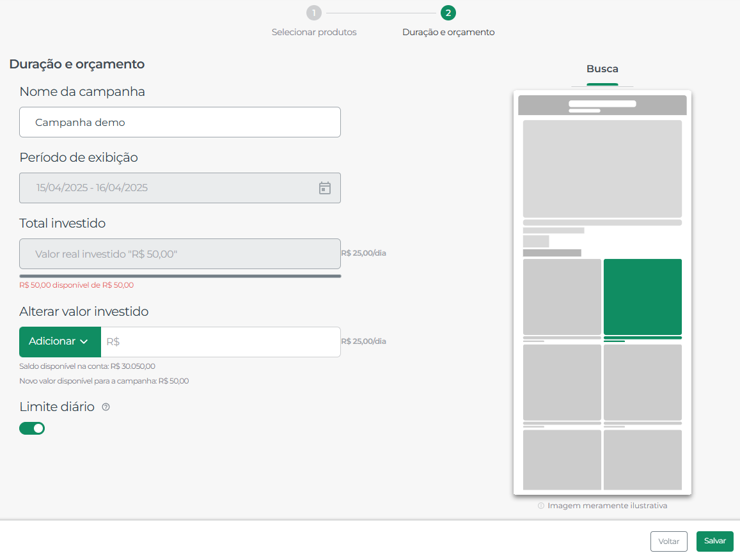Click the step 2 circle indicator
Viewport: 740px width, 560px height.
point(448,13)
